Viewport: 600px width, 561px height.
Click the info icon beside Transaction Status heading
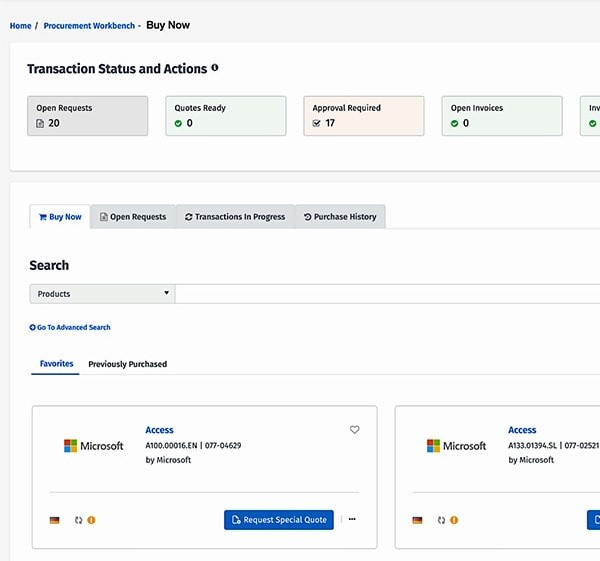[x=215, y=69]
